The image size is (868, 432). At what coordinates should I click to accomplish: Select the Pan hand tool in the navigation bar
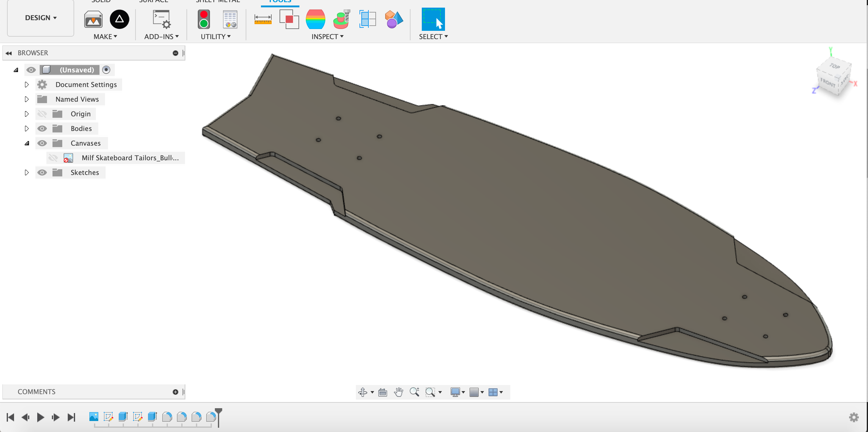[398, 392]
